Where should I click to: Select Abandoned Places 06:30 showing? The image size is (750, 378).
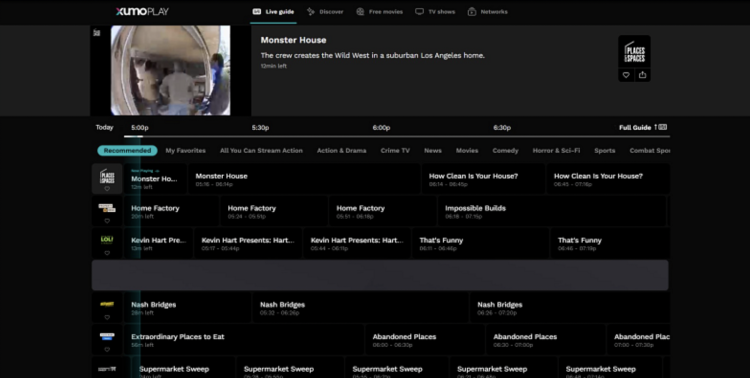coord(546,340)
